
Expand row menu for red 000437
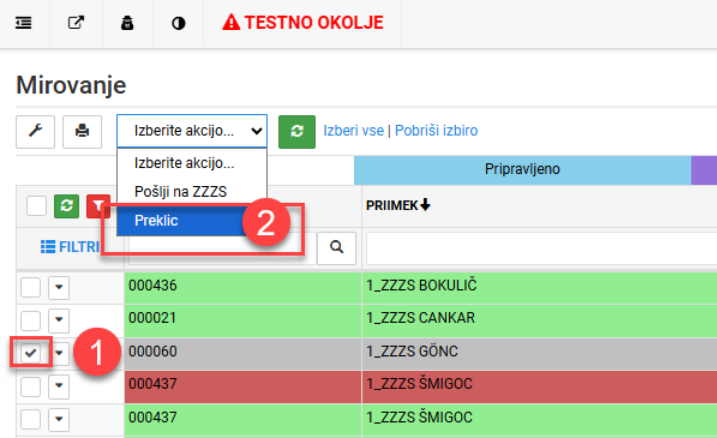coord(59,386)
